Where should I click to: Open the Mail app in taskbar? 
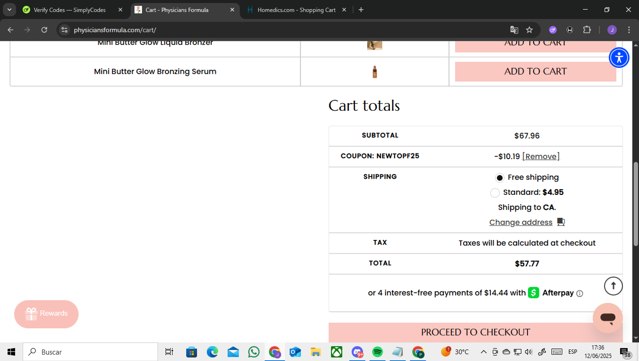[233, 352]
